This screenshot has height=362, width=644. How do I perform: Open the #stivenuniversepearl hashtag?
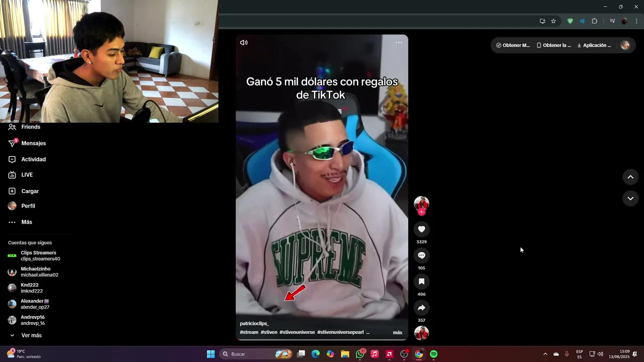point(340,332)
